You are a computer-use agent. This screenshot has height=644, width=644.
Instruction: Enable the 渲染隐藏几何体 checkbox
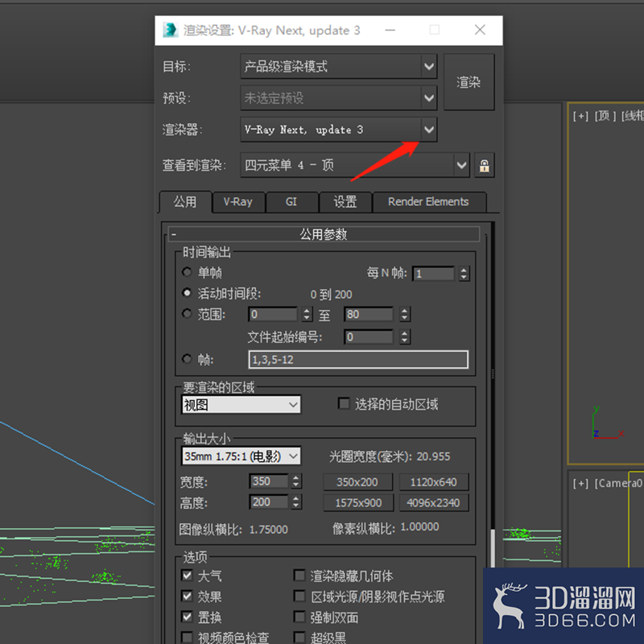tap(299, 576)
